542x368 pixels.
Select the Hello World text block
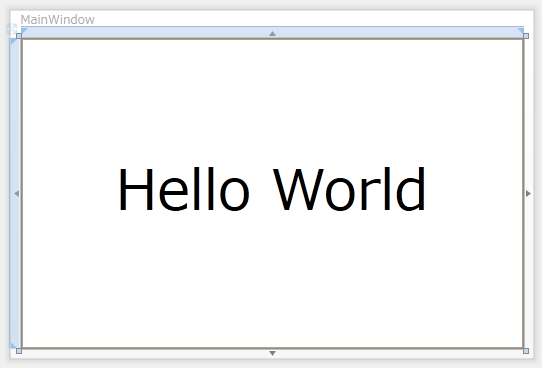pos(272,189)
